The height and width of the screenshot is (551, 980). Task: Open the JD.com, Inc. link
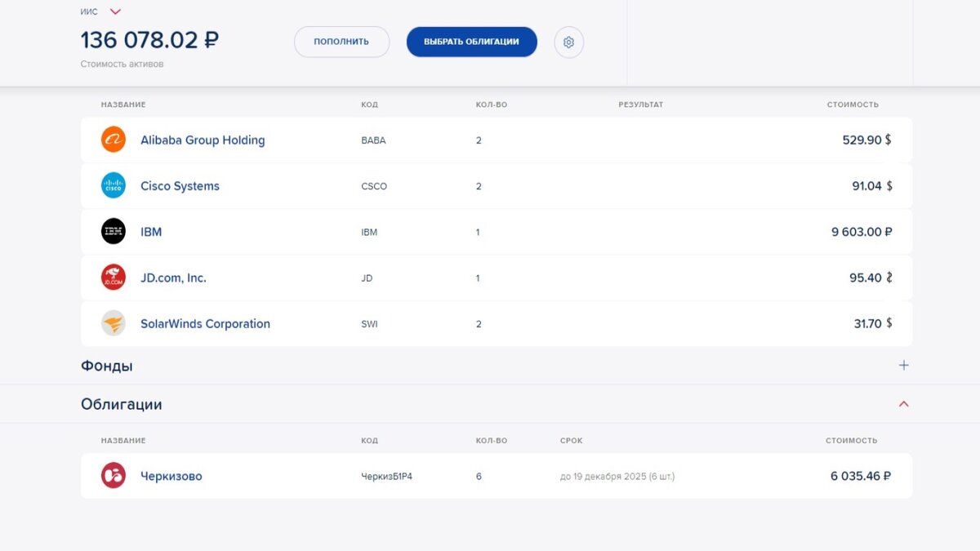pyautogui.click(x=173, y=278)
